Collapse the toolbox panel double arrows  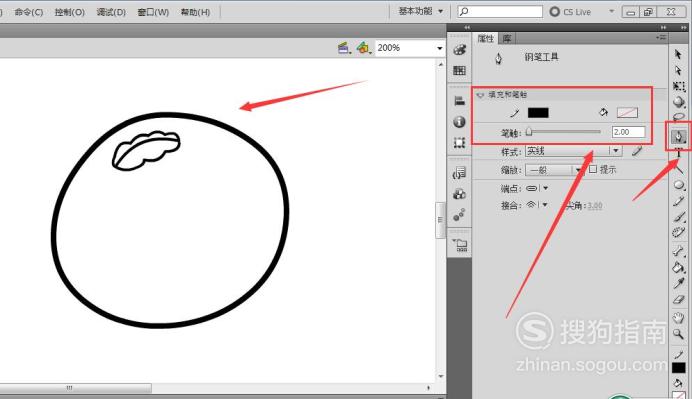click(684, 27)
